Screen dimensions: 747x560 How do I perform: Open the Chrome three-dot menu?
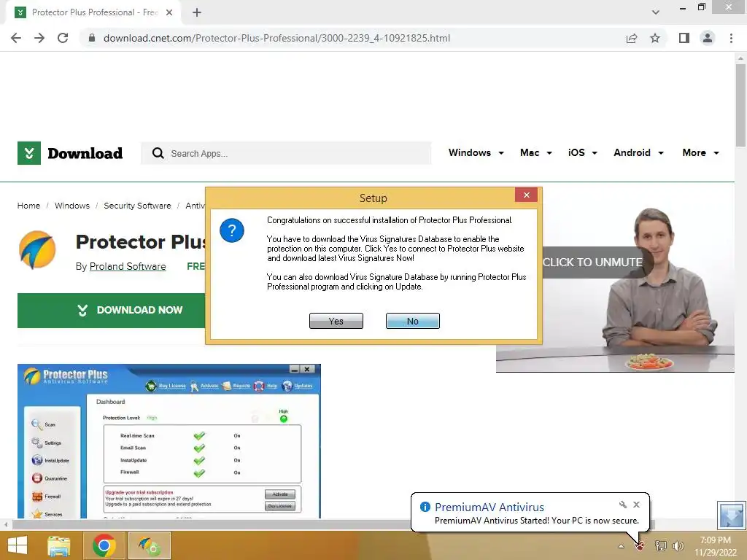(x=731, y=38)
